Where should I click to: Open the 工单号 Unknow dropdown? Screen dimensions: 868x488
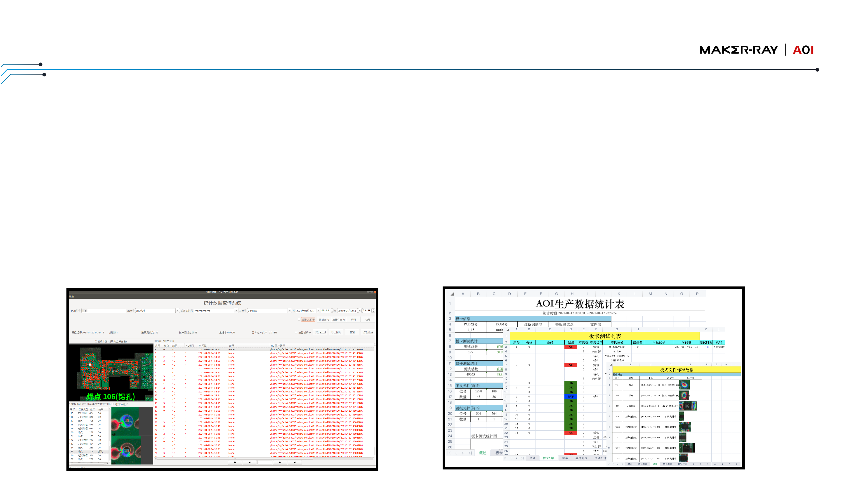pos(289,310)
